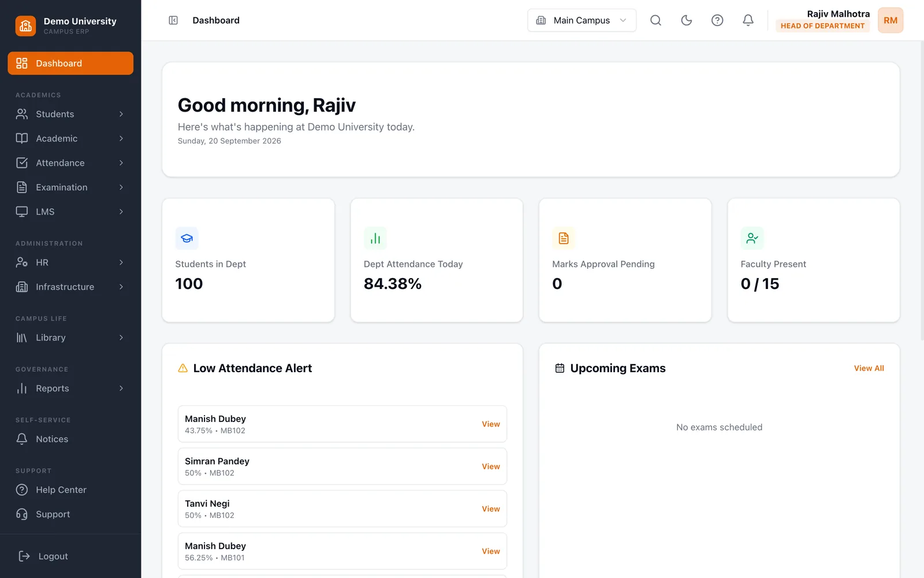924x578 pixels.
Task: Open the Infrastructure menu item
Action: [70, 287]
